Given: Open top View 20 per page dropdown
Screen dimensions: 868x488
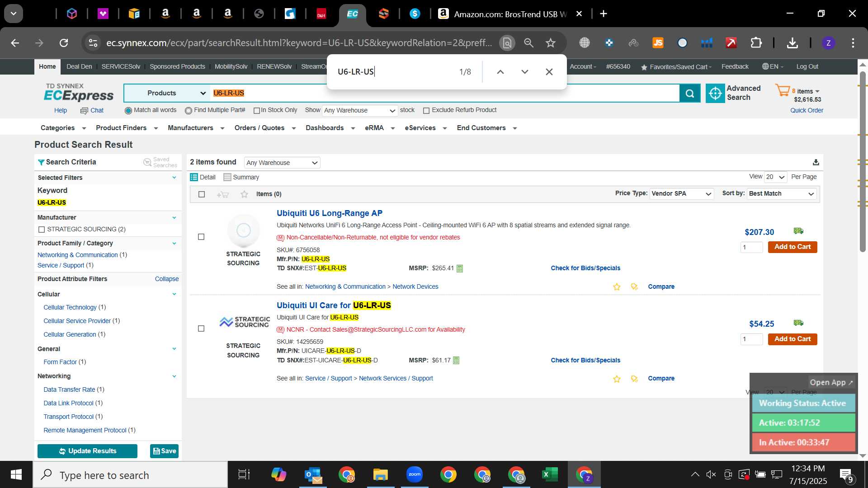Looking at the screenshot, I should [x=775, y=177].
